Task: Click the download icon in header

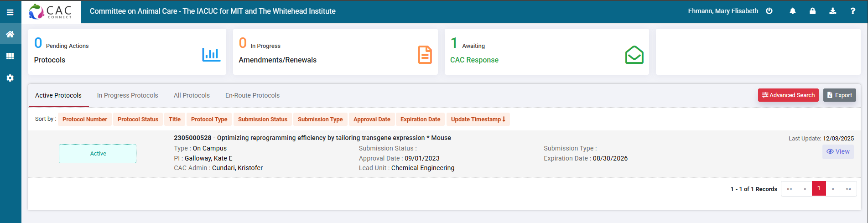Action: click(832, 11)
